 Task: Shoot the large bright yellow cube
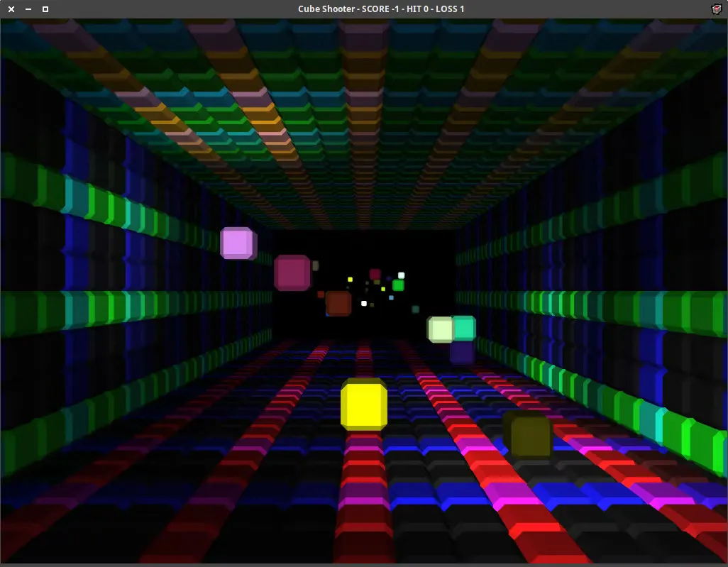click(364, 404)
